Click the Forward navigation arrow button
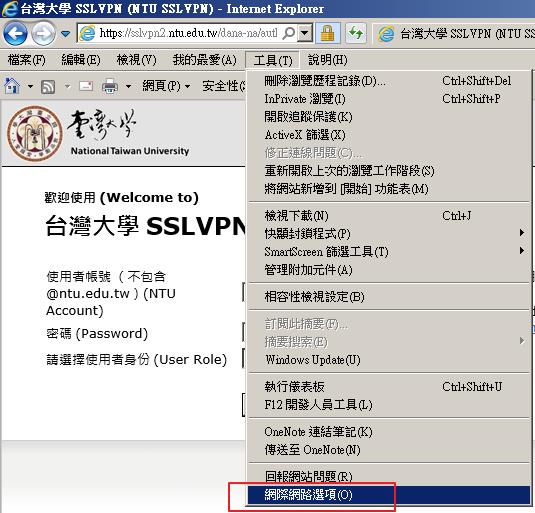535x513 pixels. 43,33
